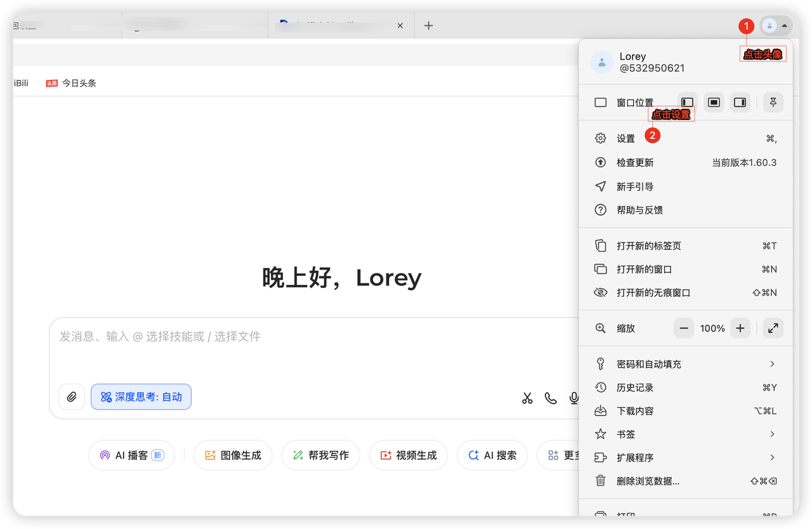
Task: Open the 帮我写作 skill
Action: (x=320, y=455)
